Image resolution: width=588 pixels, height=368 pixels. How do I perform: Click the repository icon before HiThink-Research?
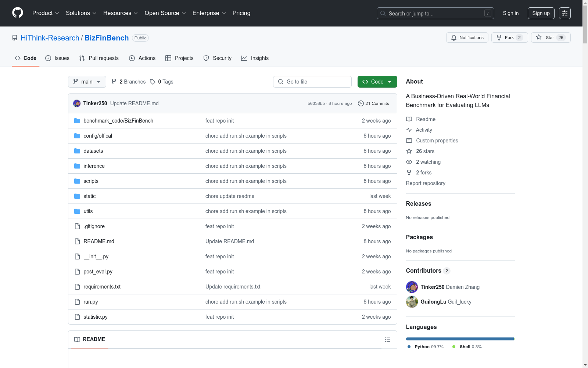[x=15, y=38]
